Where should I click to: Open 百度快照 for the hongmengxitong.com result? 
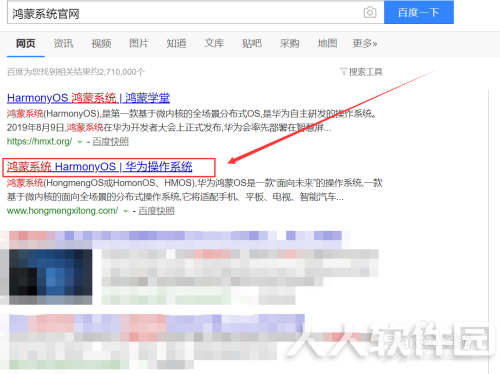coord(156,211)
